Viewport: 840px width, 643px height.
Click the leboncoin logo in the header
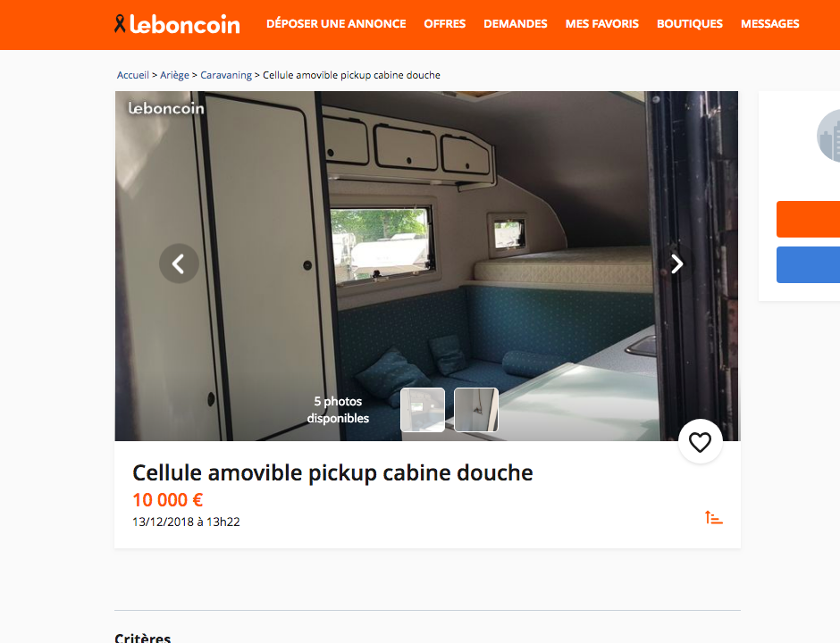tap(177, 25)
